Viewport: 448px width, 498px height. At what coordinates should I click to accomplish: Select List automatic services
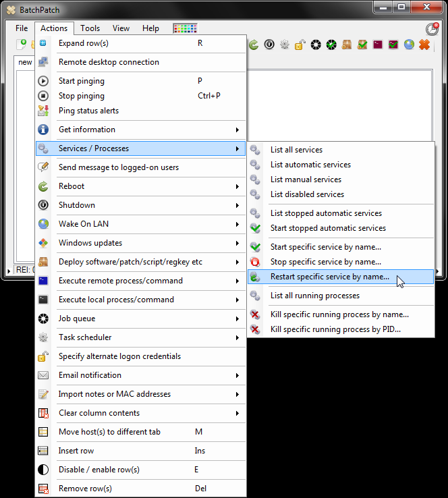point(341,165)
